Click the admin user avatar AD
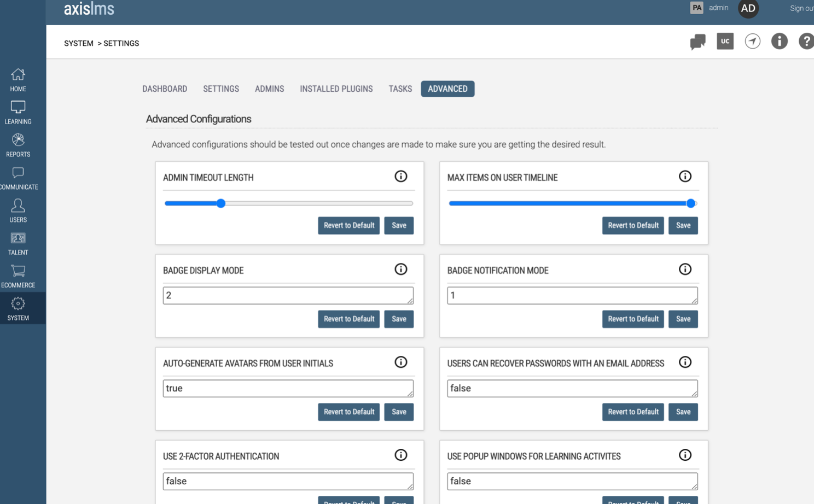This screenshot has height=504, width=814. 748,9
